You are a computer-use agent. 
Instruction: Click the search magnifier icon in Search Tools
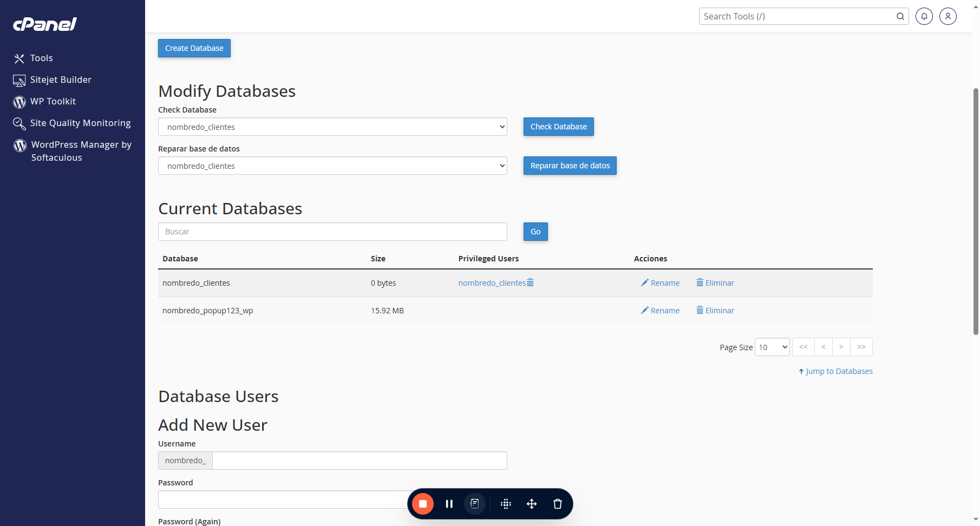click(x=900, y=16)
